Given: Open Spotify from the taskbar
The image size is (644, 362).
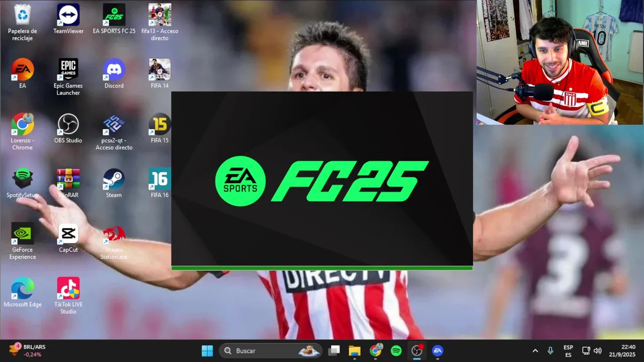Looking at the screenshot, I should click(x=396, y=350).
